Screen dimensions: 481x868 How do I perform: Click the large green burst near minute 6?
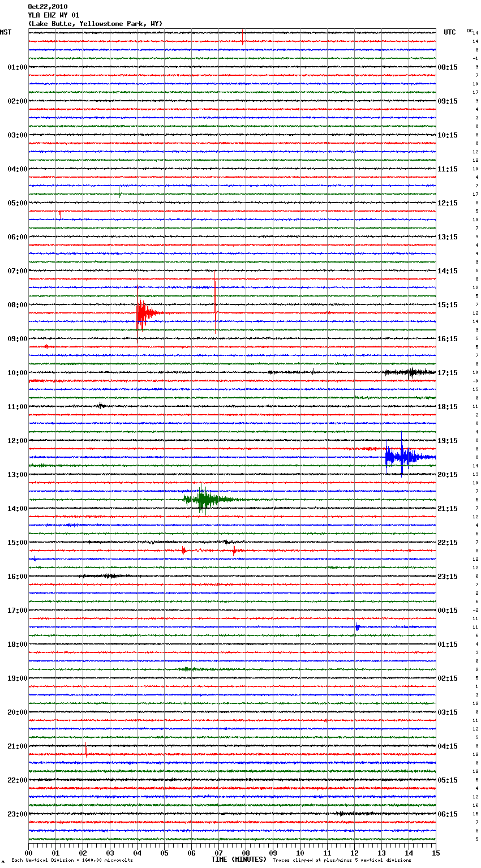207,499
